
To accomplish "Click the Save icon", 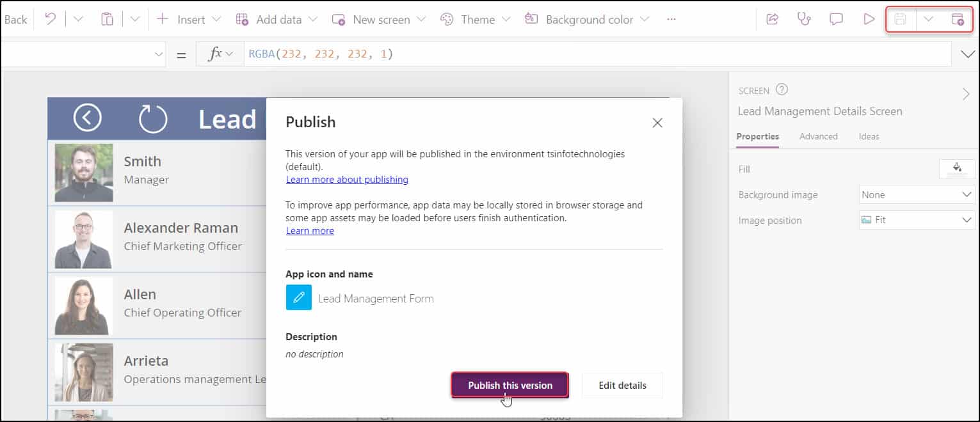I will tap(901, 19).
